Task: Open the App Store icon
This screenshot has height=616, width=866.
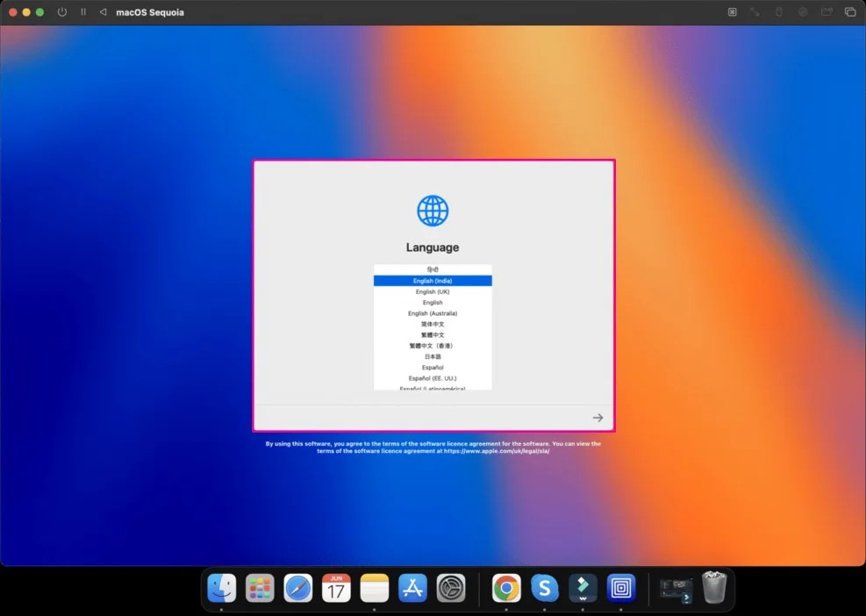Action: point(412,588)
